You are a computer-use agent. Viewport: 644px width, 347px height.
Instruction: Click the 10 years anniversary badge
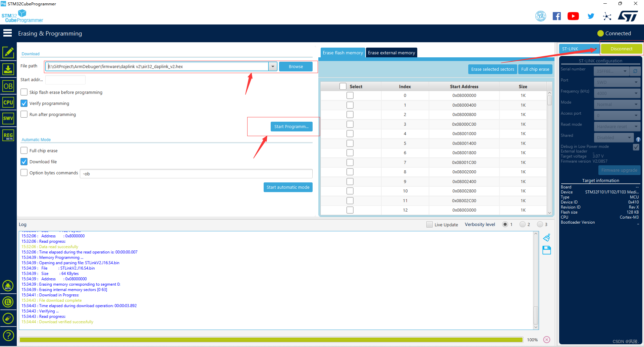541,16
